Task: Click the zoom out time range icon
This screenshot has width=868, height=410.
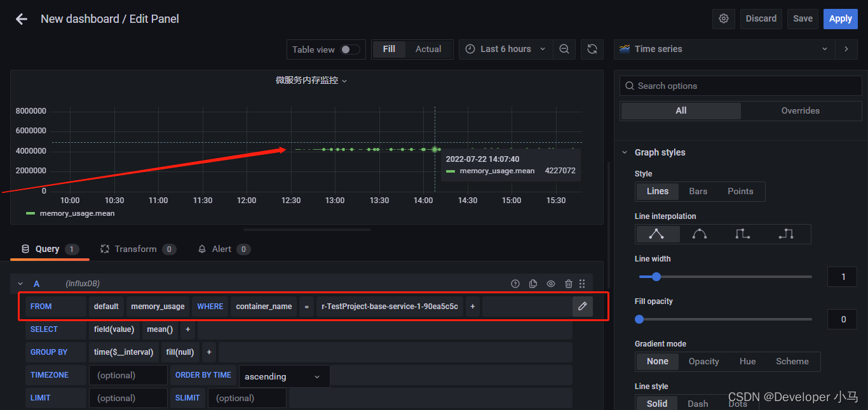Action: 564,49
